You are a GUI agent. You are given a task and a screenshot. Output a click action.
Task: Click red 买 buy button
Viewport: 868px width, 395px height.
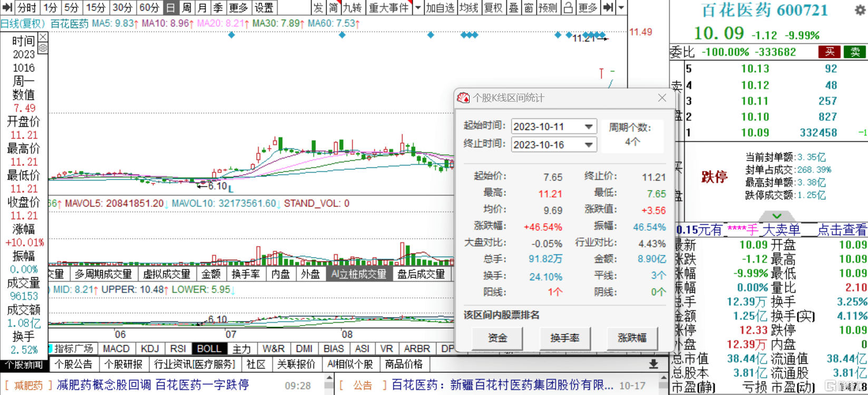(830, 52)
